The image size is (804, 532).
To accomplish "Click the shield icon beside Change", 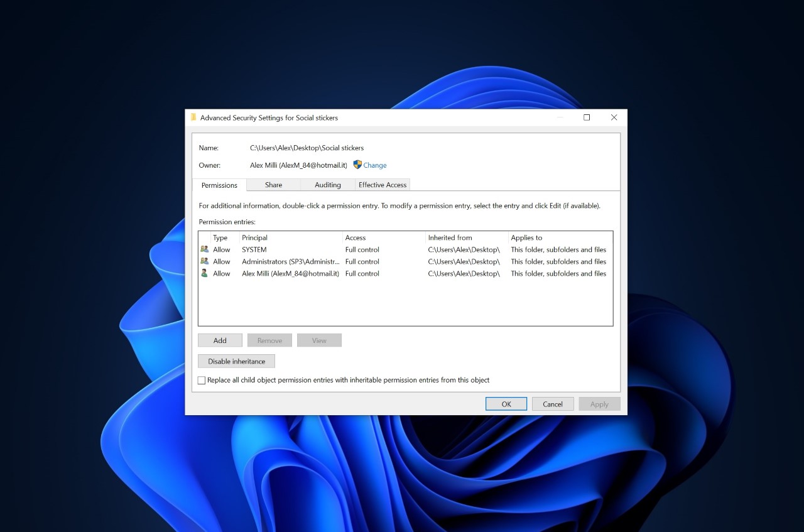I will click(357, 165).
